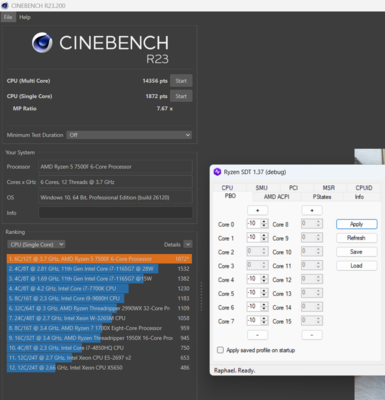Select ranking row Xeon CPU E5-2697 v2

click(x=99, y=358)
